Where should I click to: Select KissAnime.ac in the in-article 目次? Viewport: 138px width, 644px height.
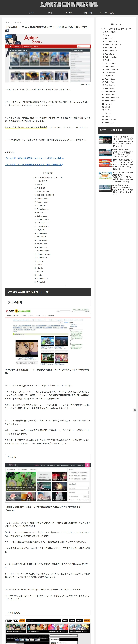[x=43, y=202]
